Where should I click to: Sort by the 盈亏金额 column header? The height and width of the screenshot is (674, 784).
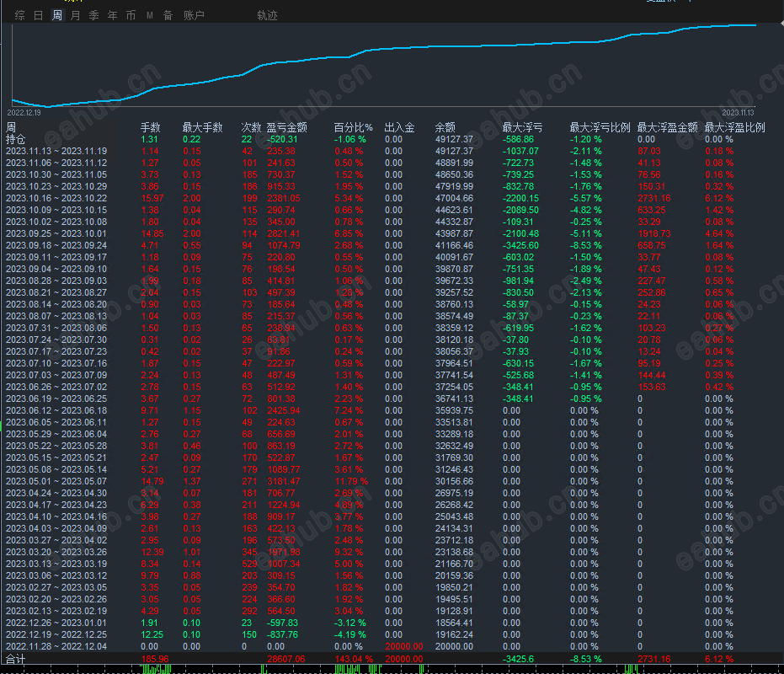click(286, 127)
